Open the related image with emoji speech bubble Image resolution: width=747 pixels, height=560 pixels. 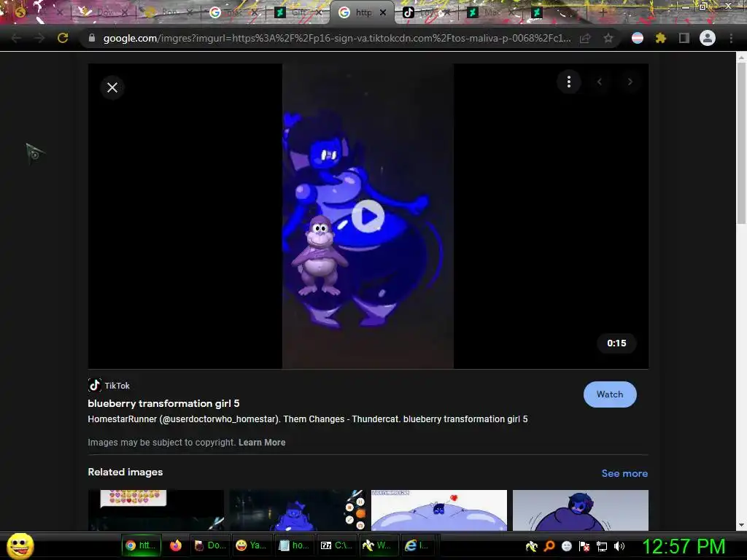(x=156, y=510)
